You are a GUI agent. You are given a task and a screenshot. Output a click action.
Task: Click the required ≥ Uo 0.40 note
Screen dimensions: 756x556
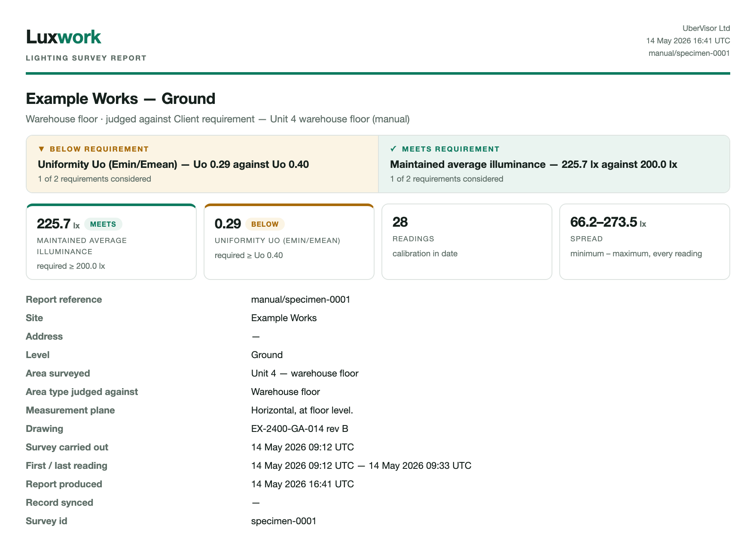point(249,255)
